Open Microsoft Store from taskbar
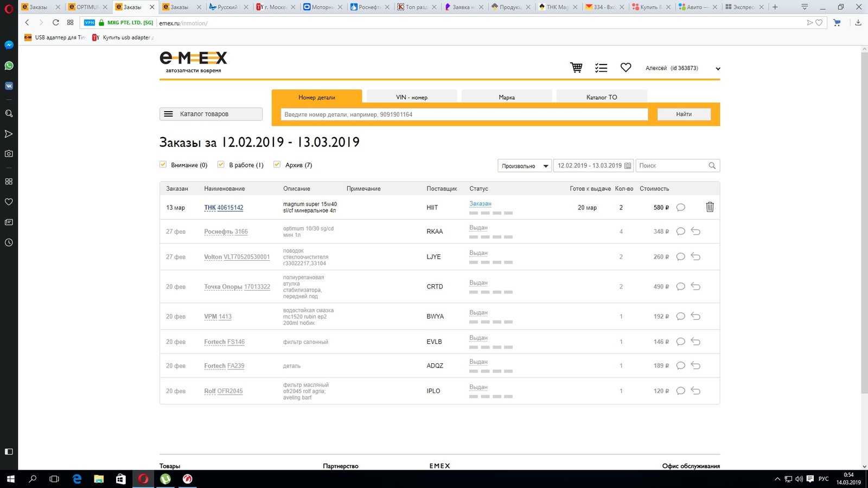 [x=121, y=479]
